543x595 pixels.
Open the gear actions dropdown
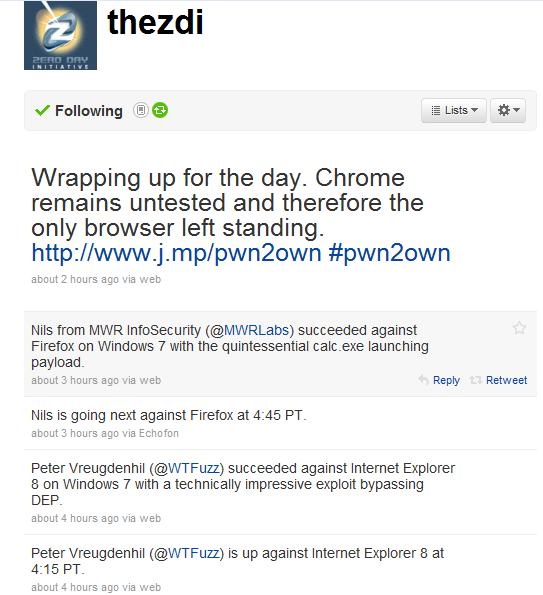tap(508, 110)
